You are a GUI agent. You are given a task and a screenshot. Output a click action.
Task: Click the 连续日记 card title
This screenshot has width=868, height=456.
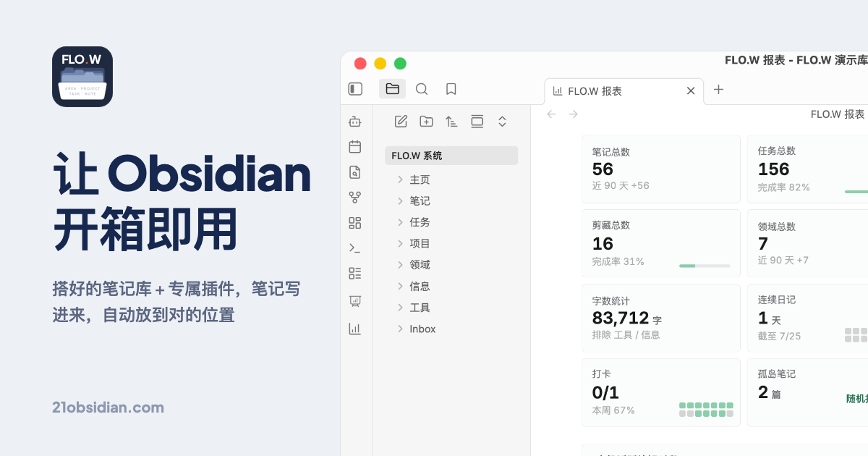click(777, 300)
